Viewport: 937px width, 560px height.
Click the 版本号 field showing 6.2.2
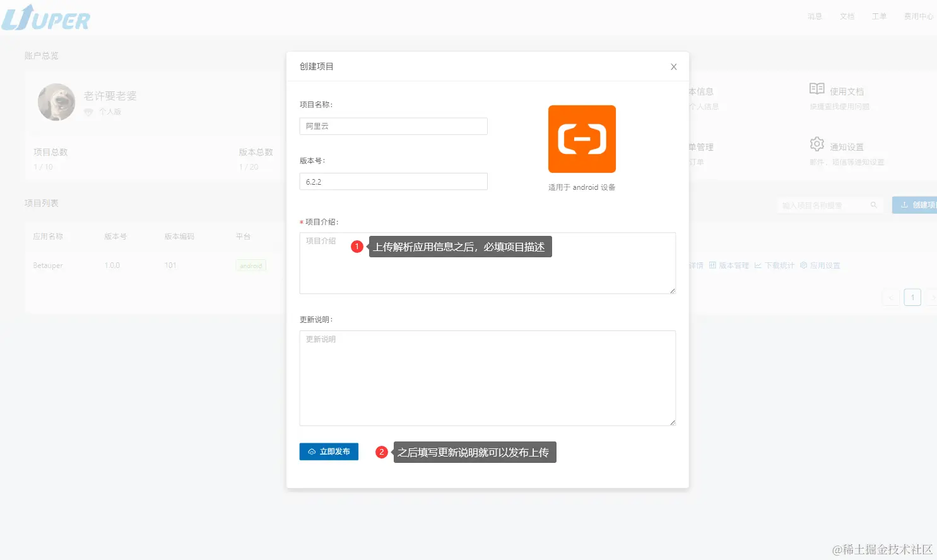pyautogui.click(x=393, y=182)
